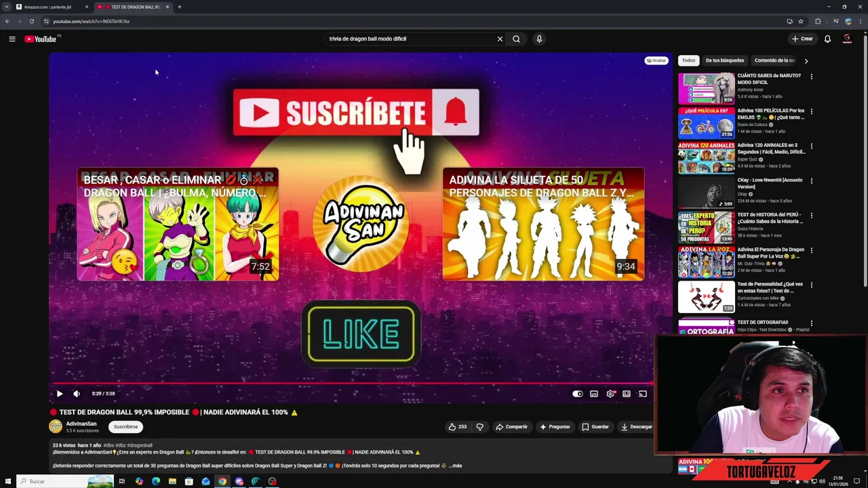Screen dimensions: 868x488
Task: Like the video with thumbs up
Action: pos(457,427)
